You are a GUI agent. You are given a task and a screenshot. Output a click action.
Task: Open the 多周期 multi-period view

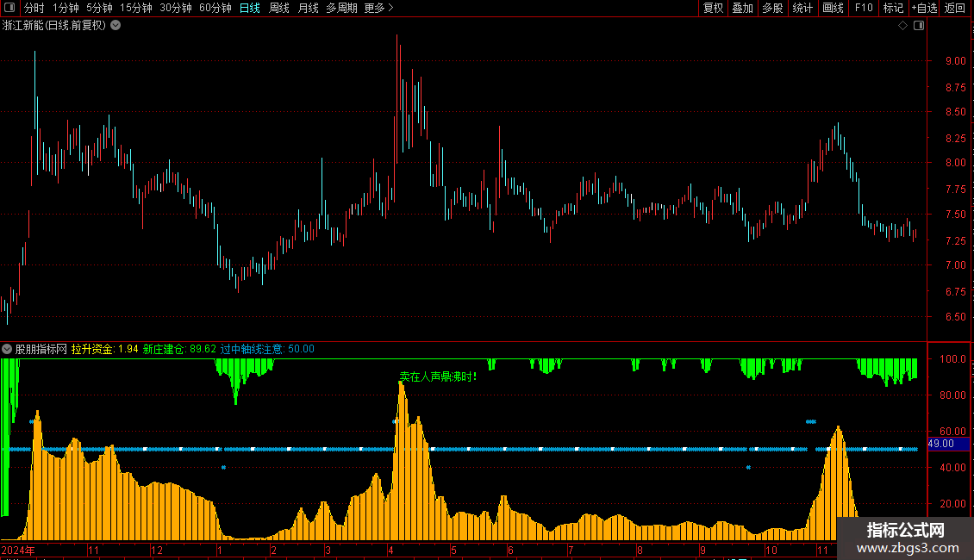point(341,8)
